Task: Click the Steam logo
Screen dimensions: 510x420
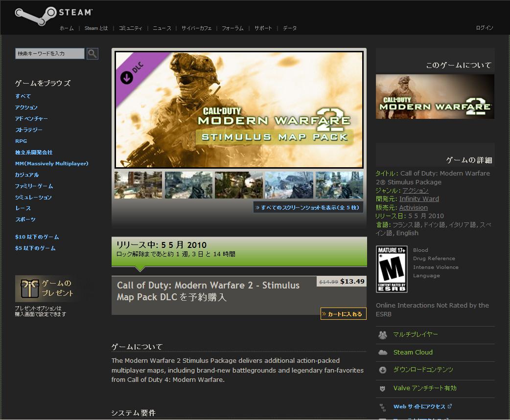Action: (x=54, y=15)
